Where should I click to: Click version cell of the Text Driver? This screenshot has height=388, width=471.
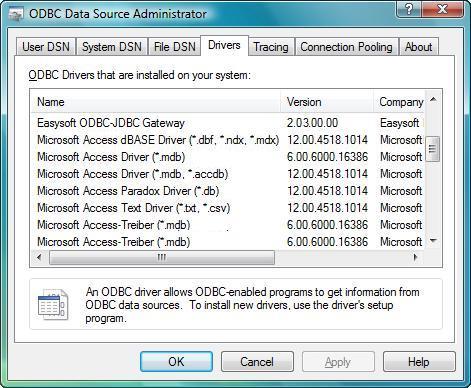(x=327, y=208)
